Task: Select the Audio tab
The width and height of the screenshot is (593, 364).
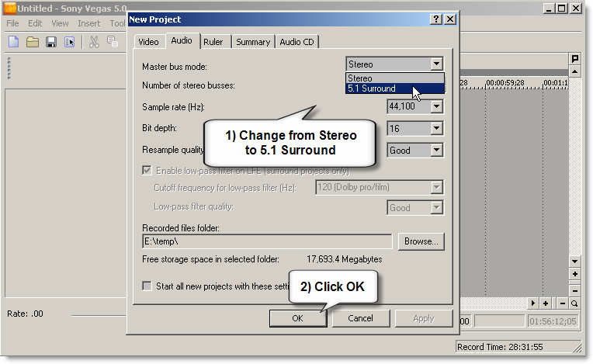Action: click(182, 40)
